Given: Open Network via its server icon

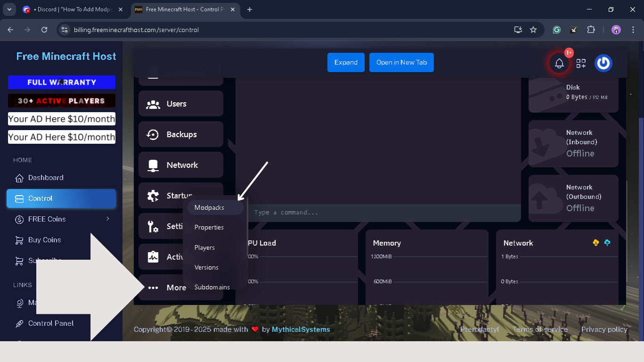Looking at the screenshot, I should (153, 165).
